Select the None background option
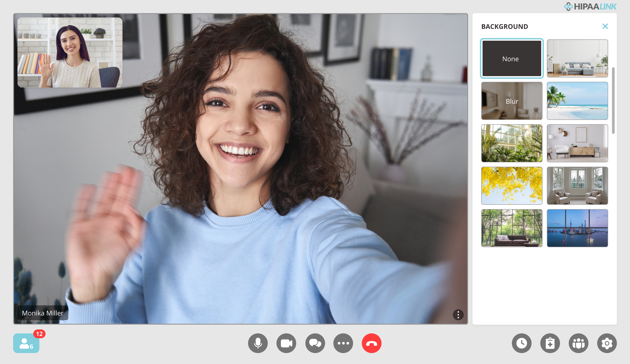This screenshot has width=630, height=364. 512,58
